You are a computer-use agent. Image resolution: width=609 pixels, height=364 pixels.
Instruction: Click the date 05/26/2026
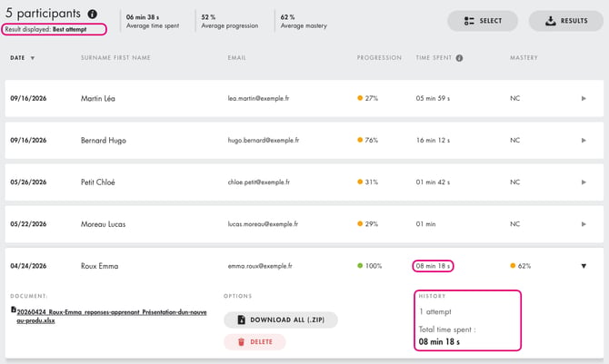28,182
